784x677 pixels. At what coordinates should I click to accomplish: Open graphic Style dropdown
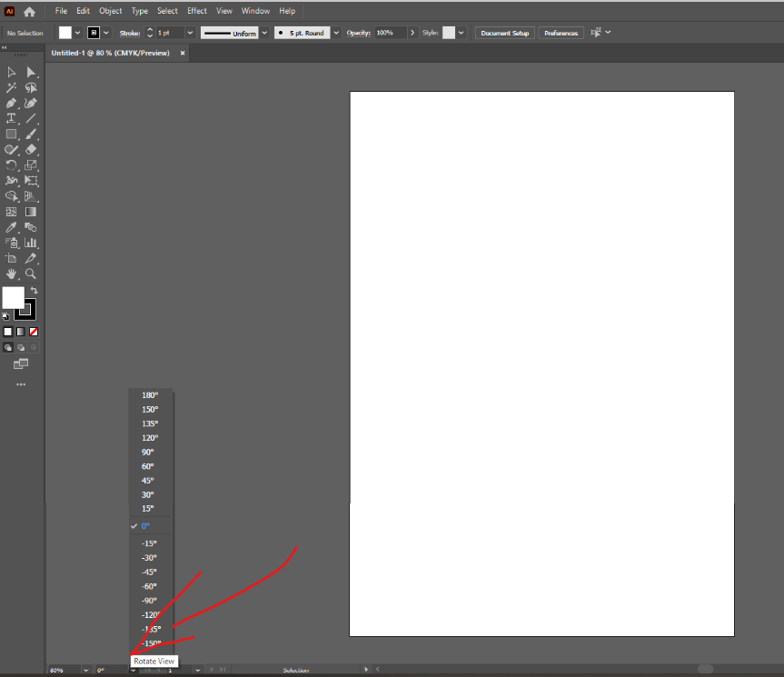pos(461,33)
